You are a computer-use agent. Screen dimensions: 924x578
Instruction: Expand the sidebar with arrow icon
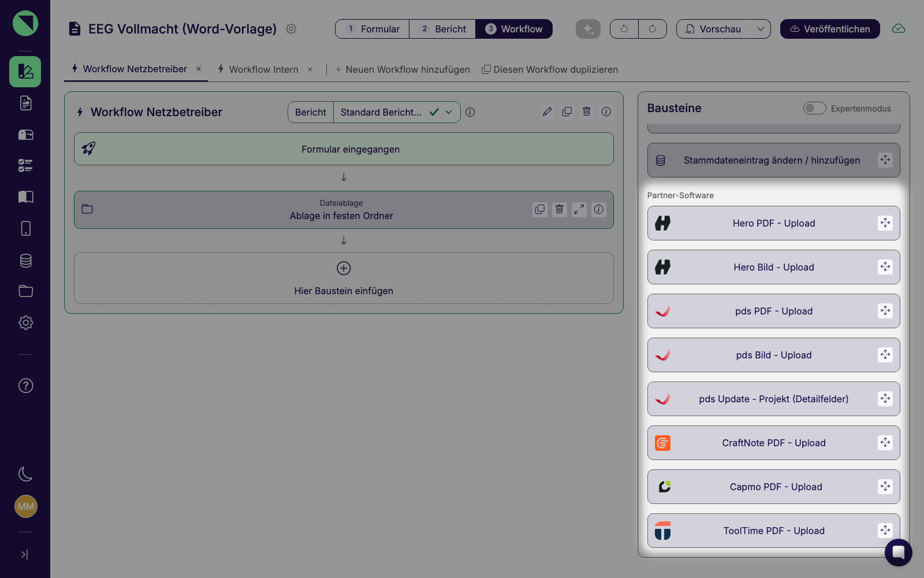coord(24,554)
